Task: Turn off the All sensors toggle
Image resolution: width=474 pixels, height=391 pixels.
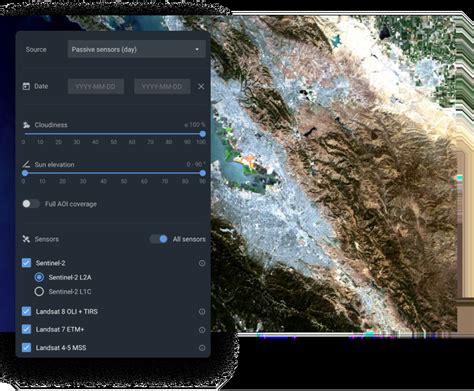Action: [159, 239]
